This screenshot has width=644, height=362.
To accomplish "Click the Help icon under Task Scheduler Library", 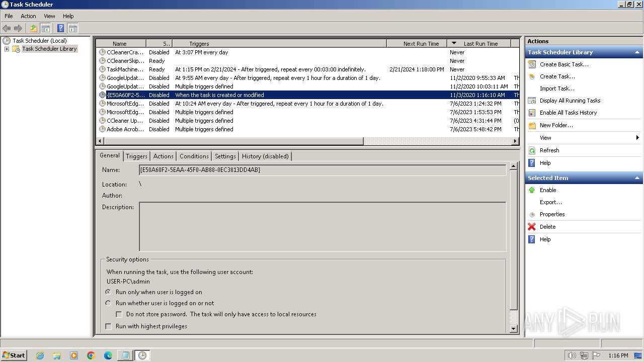I will tap(532, 163).
